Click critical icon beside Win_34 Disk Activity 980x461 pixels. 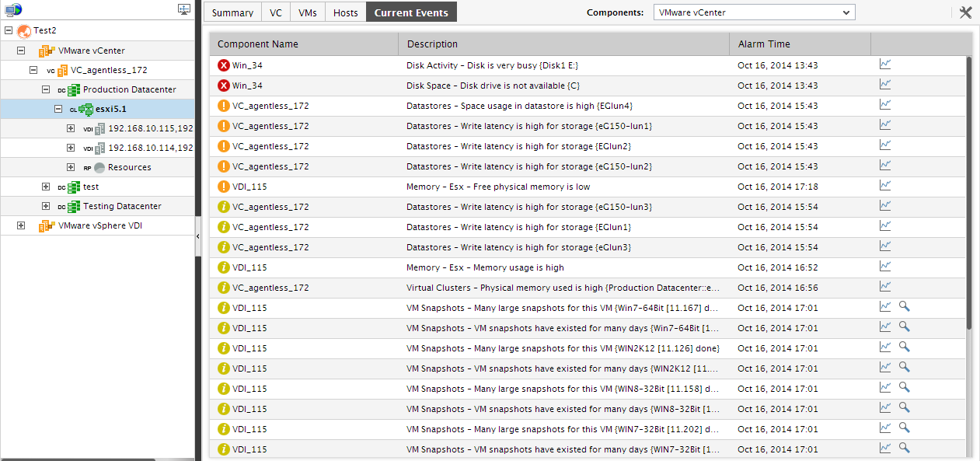224,65
